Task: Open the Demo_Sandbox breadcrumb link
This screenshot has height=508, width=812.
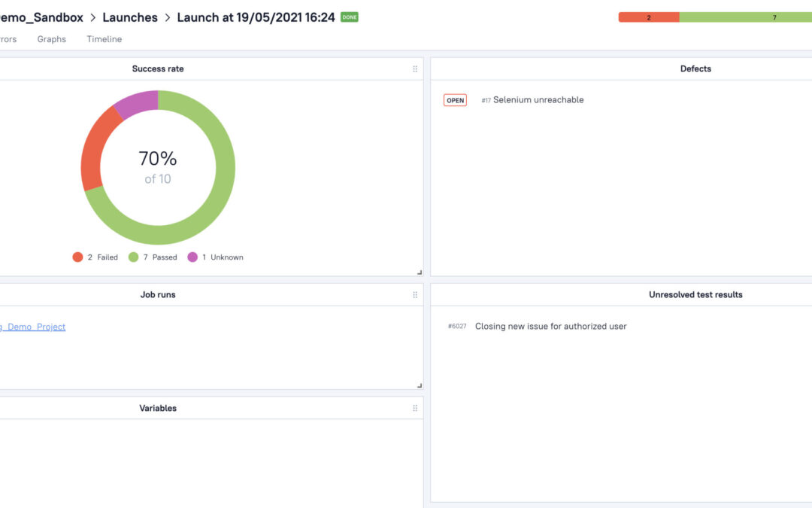Action: coord(41,17)
